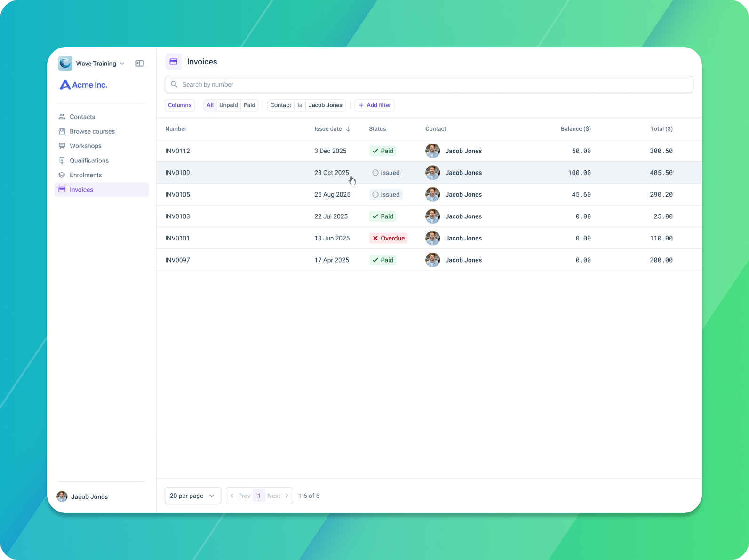Click the Invoices sidebar icon

click(x=62, y=190)
